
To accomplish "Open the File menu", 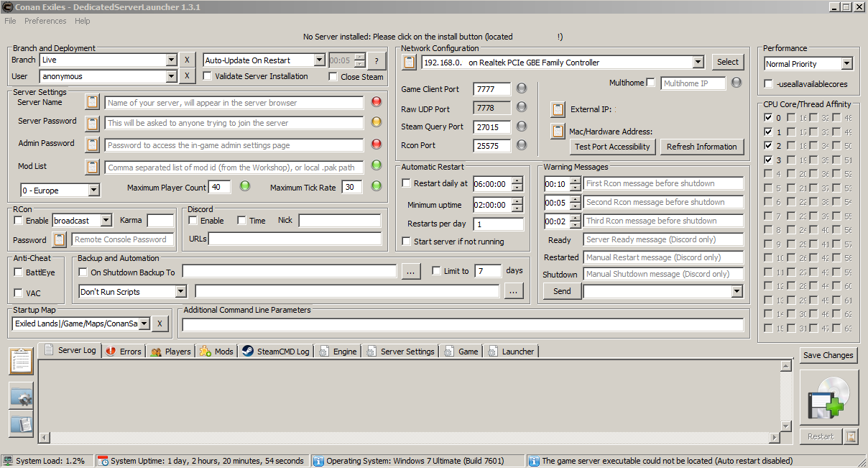I will click(10, 21).
